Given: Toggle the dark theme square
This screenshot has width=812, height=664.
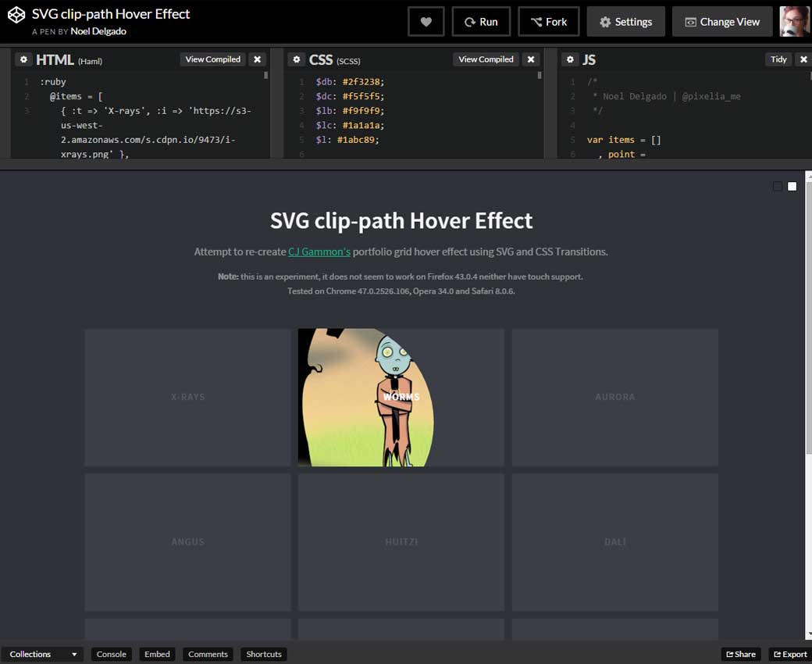Looking at the screenshot, I should click(x=777, y=186).
